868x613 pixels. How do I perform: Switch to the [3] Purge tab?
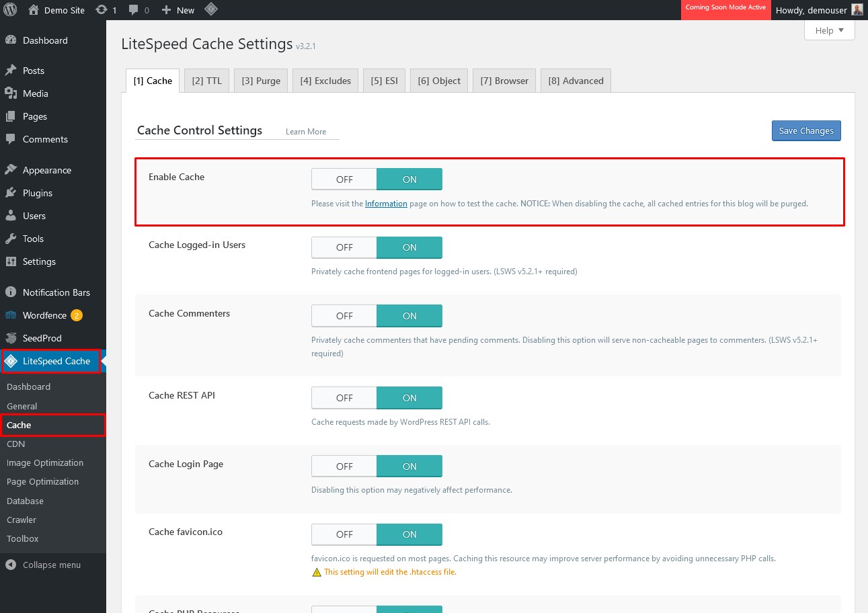pyautogui.click(x=261, y=81)
